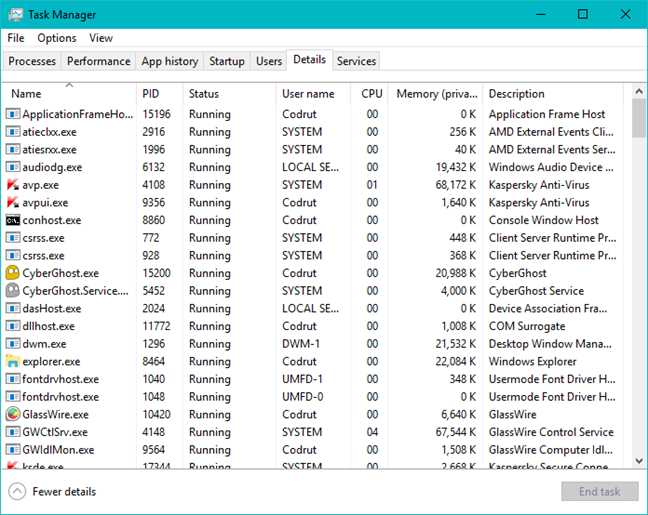Select the Details tab
The image size is (648, 515).
pyautogui.click(x=310, y=60)
